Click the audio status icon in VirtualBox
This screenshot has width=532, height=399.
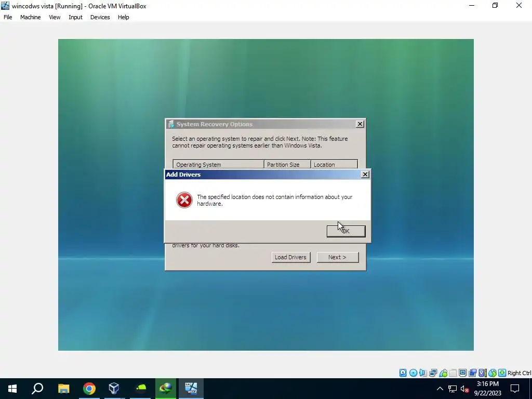tap(423, 373)
